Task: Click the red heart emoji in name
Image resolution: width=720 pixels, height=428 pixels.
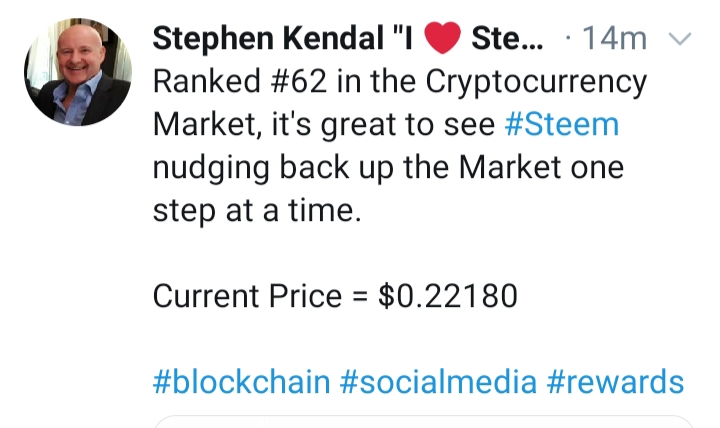Action: tap(442, 38)
